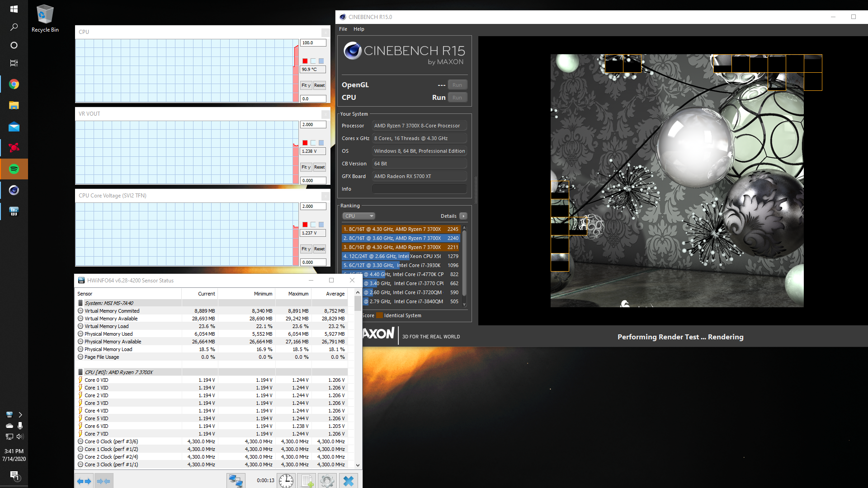This screenshot has width=868, height=488.
Task: Open the red AMD Ryzen Master taskbar icon
Action: (14, 148)
